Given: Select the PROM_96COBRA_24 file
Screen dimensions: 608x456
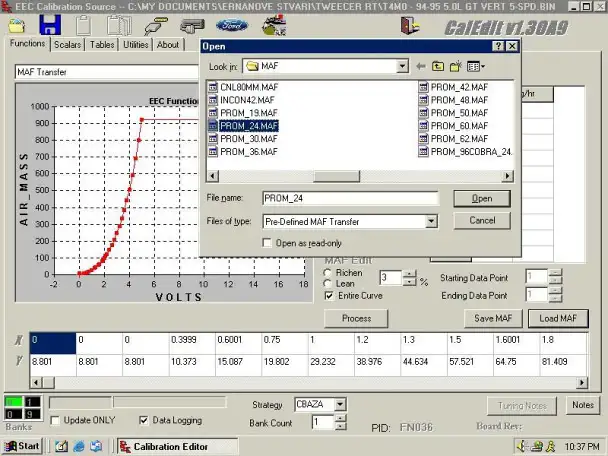Looking at the screenshot, I should coord(466,152).
